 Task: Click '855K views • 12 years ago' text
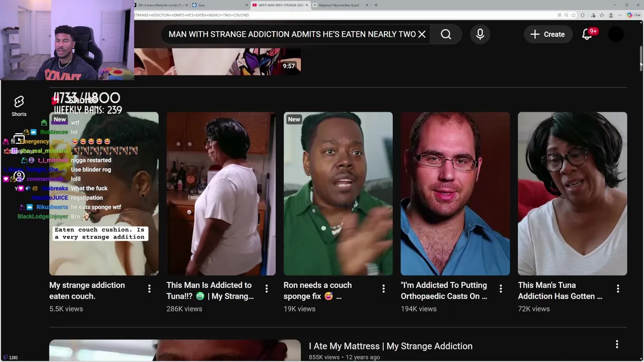click(344, 357)
